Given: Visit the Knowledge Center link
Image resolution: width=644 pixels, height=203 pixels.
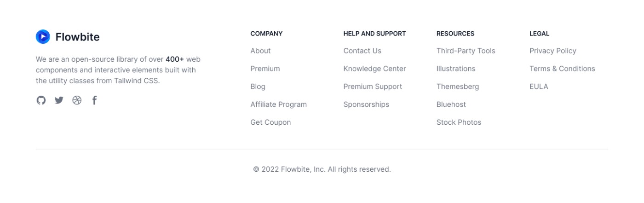Looking at the screenshot, I should point(375,69).
